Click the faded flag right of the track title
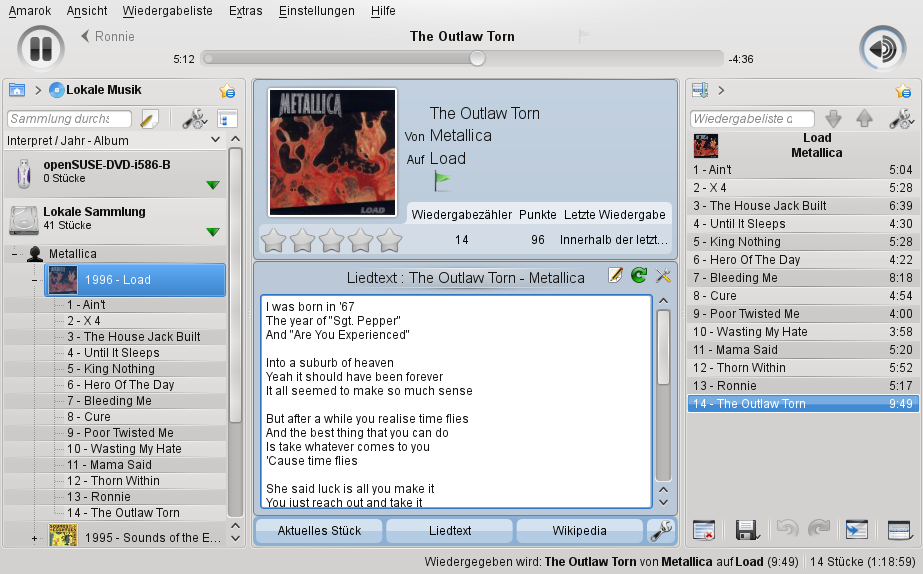Screen dimensions: 923x574 583,37
